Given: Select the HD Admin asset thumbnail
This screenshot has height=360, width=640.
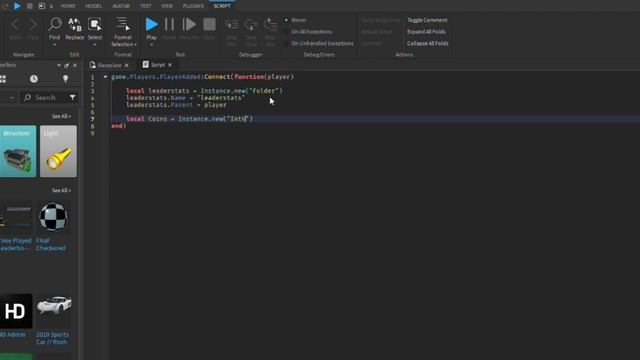Looking at the screenshot, I should click(16, 311).
